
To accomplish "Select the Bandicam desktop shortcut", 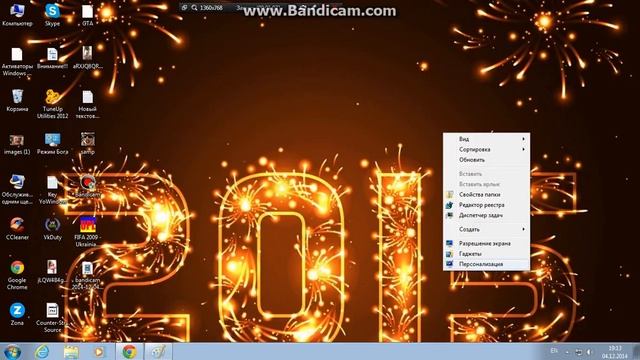I will (x=87, y=187).
